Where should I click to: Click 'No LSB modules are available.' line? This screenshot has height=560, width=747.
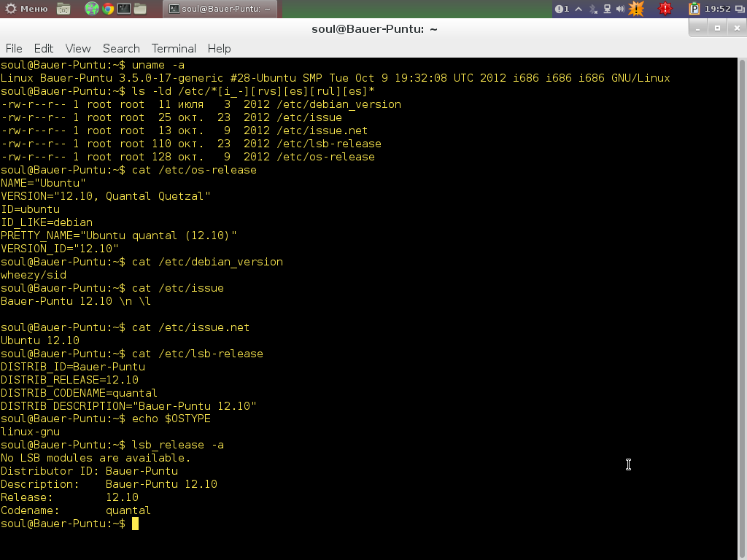[x=96, y=458]
